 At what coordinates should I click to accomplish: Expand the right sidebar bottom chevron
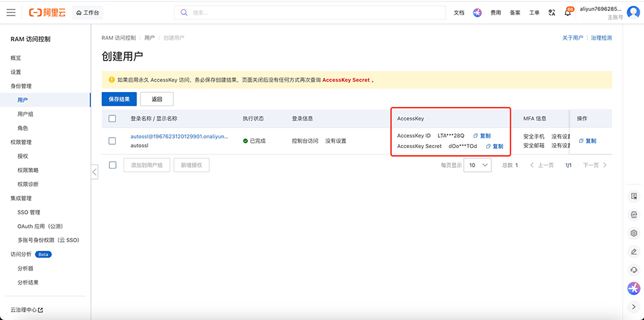tap(634, 306)
